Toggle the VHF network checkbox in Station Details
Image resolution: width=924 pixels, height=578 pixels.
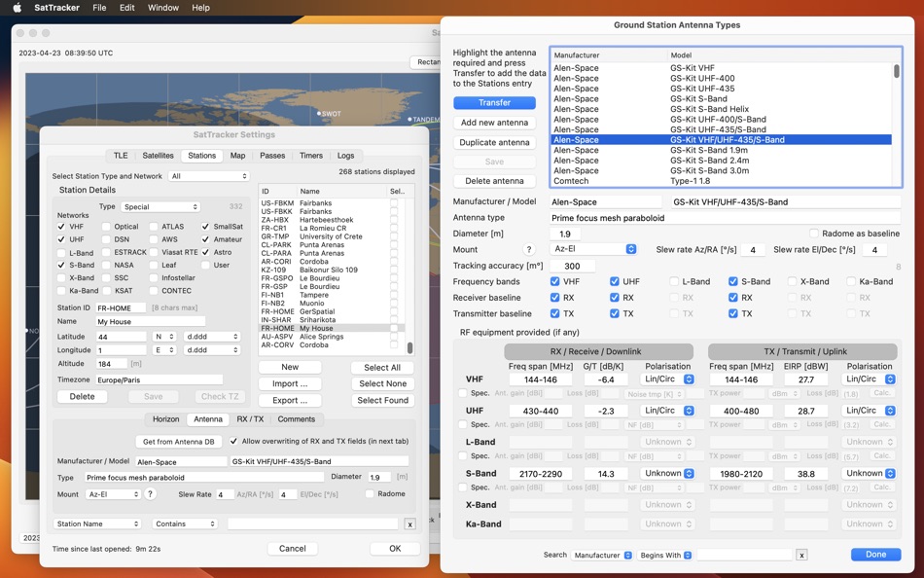tap(61, 227)
